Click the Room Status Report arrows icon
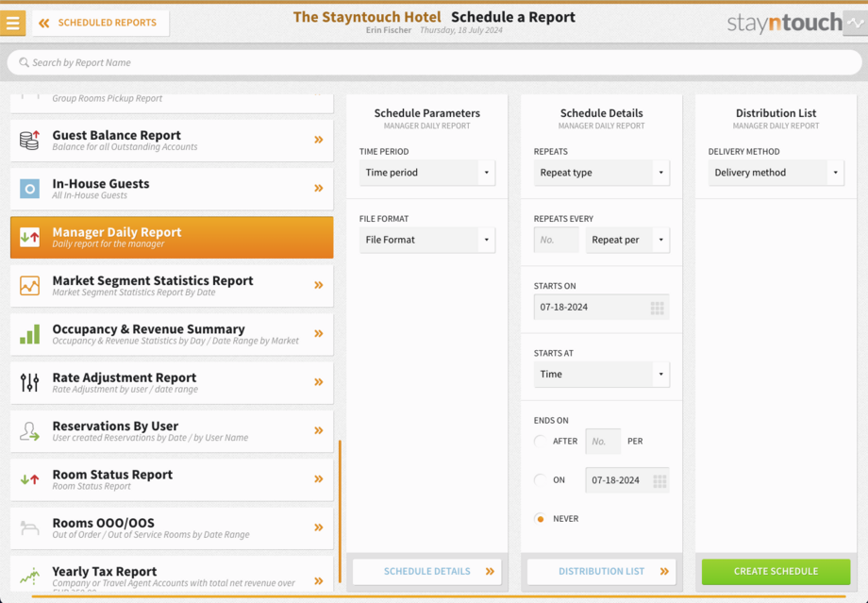 [x=30, y=479]
